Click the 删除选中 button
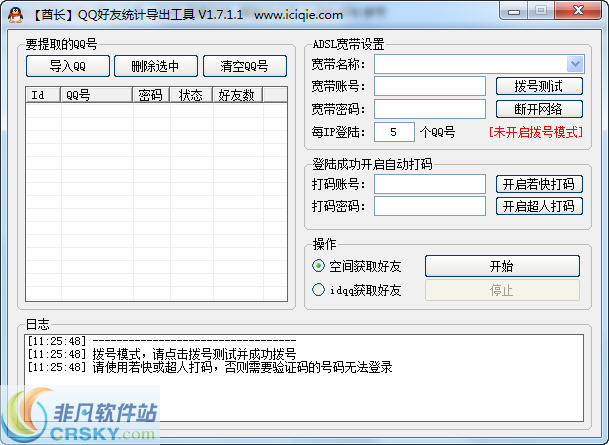This screenshot has height=445, width=609. point(156,66)
